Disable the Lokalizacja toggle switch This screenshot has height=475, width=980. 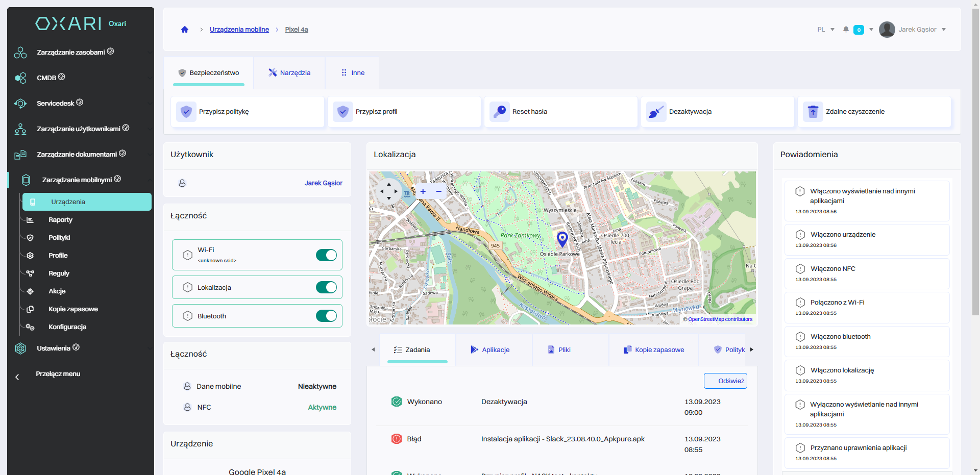pyautogui.click(x=326, y=288)
